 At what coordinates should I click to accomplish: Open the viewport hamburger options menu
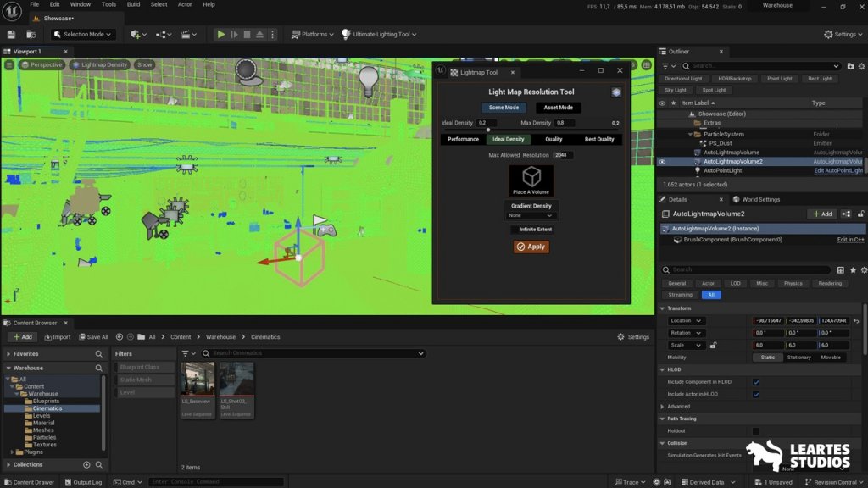pos(9,64)
